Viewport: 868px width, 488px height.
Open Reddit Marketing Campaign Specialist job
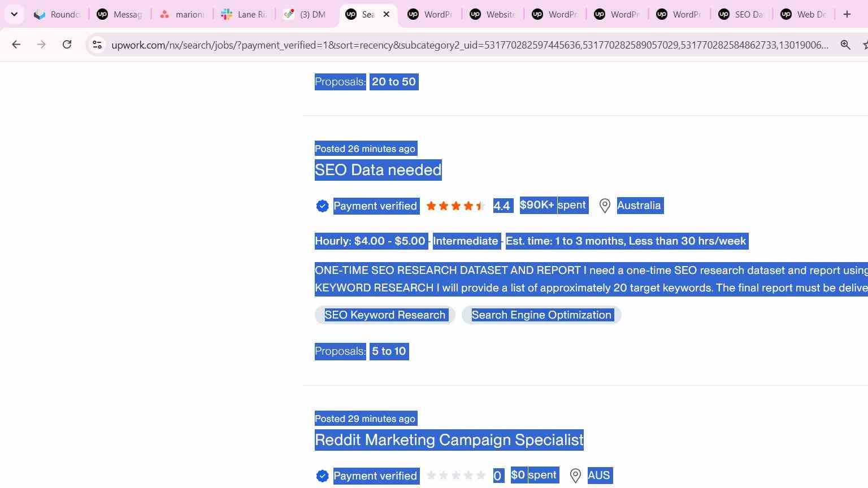pyautogui.click(x=449, y=440)
